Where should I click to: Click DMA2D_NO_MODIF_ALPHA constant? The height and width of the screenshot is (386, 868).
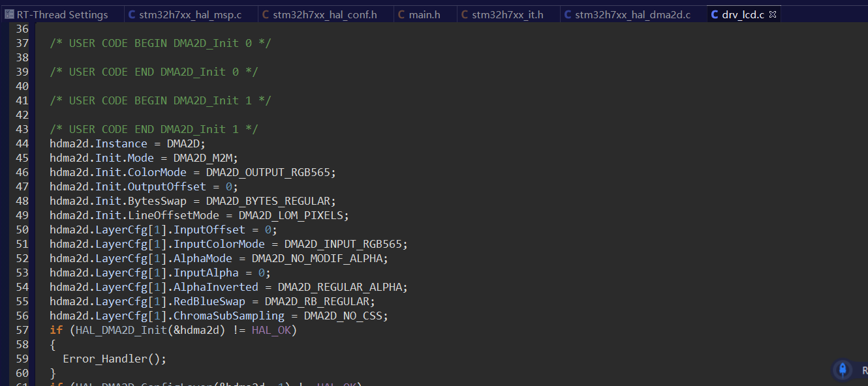click(317, 258)
